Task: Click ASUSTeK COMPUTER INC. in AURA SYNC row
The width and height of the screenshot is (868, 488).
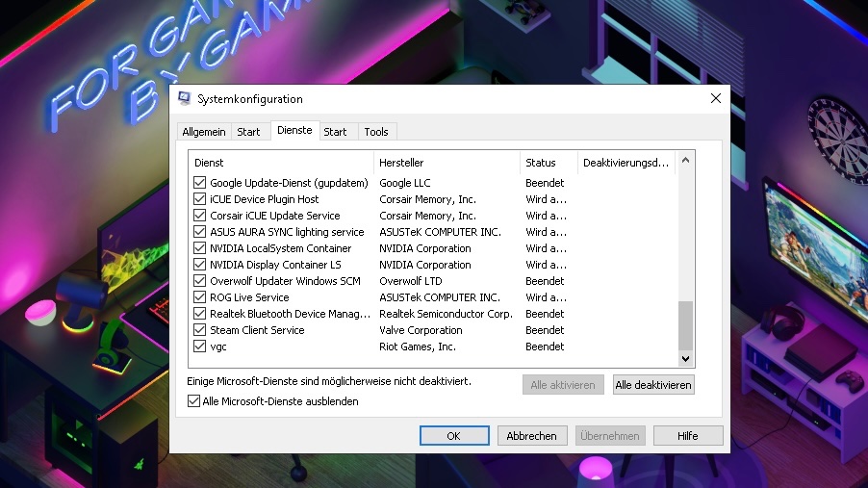Action: click(440, 232)
